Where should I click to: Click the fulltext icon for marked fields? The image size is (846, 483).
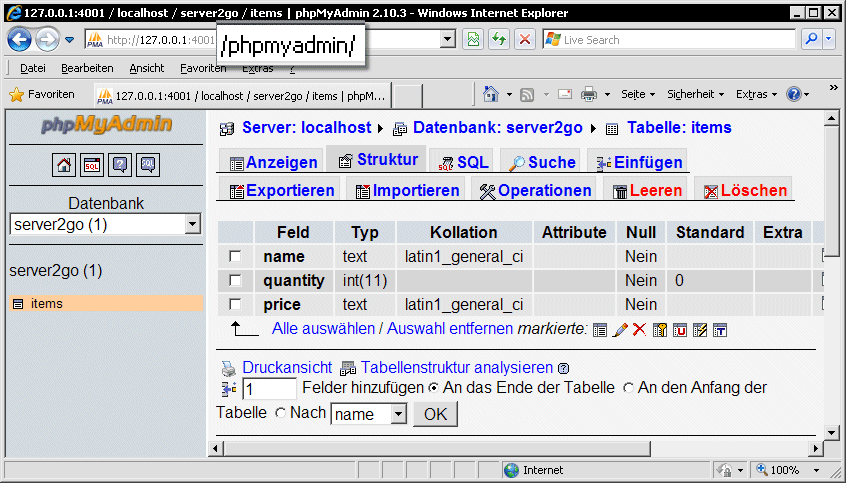click(720, 330)
